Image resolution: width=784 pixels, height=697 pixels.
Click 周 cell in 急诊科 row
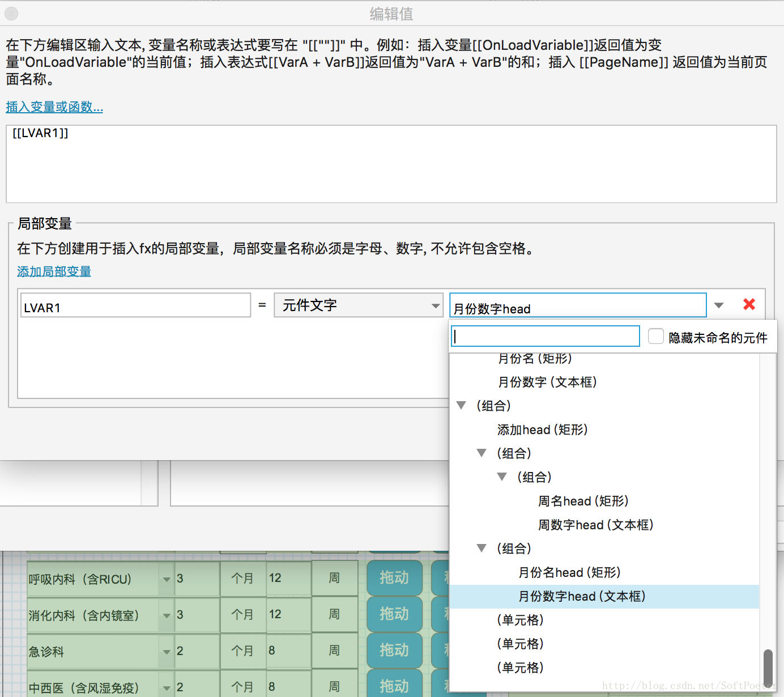pos(335,651)
